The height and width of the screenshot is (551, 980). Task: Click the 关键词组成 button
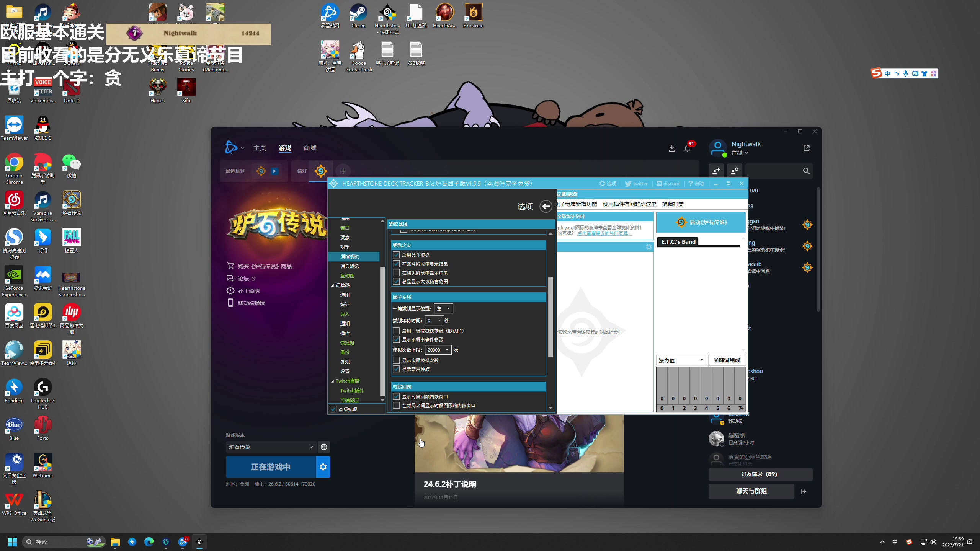pyautogui.click(x=726, y=360)
